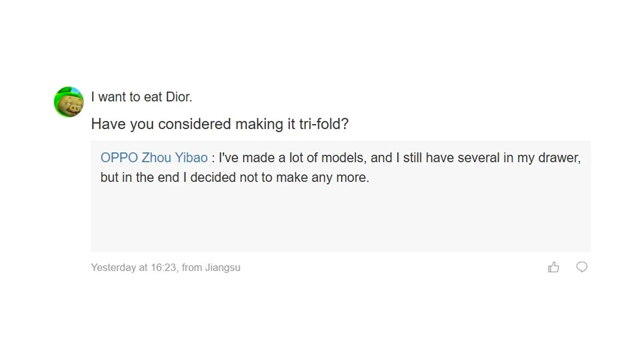The height and width of the screenshot is (362, 644).
Task: Open replies via the speech bubble icon
Action: [x=582, y=267]
